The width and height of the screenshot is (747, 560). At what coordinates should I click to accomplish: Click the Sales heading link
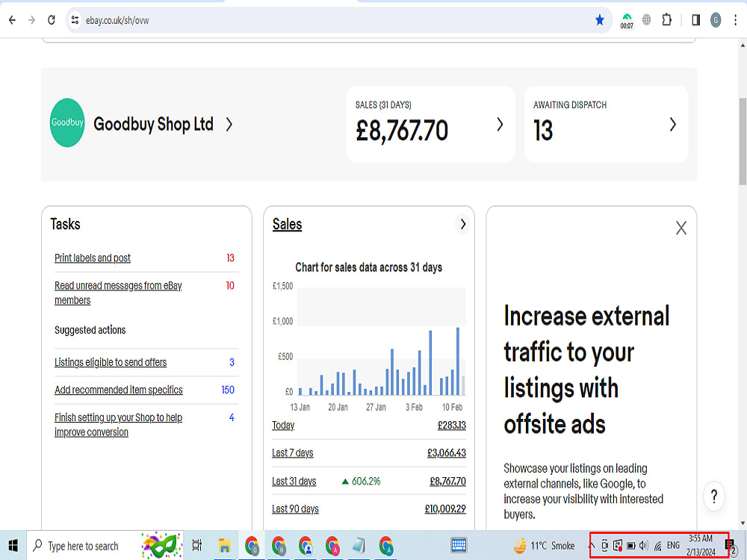[x=288, y=224]
